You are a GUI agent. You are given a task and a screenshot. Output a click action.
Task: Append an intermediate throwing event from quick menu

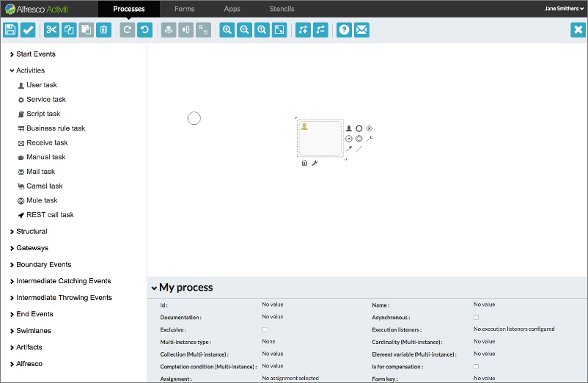coord(359,139)
